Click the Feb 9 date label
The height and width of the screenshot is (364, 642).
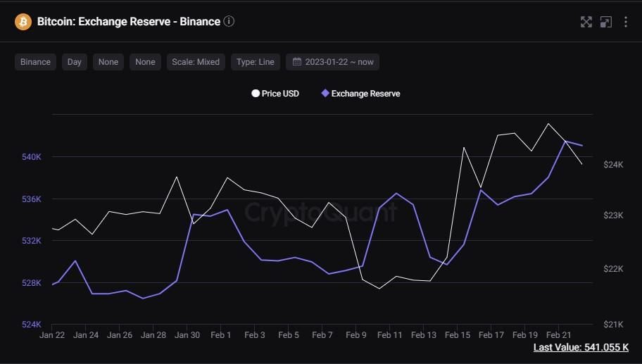pos(355,335)
